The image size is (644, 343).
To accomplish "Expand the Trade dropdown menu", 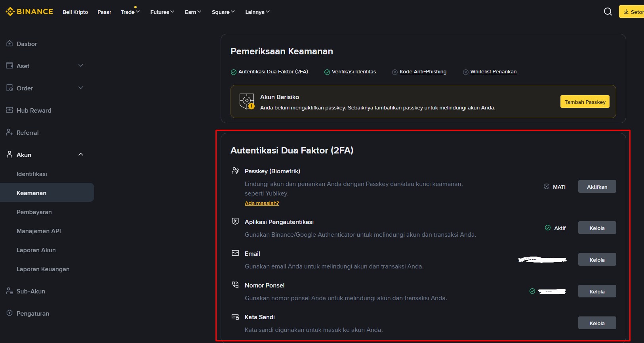I will pos(130,12).
